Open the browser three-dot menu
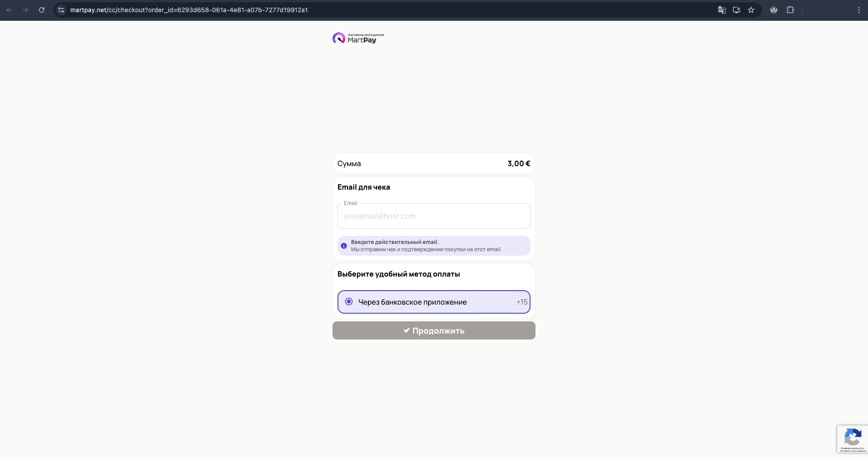Viewport: 868px width, 459px height. pos(858,10)
